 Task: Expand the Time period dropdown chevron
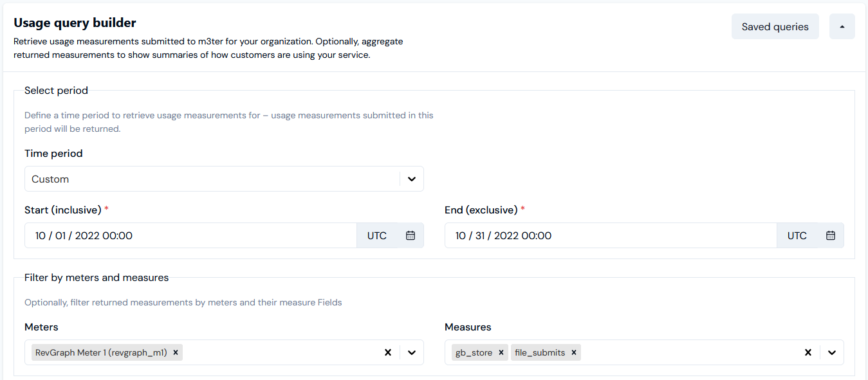click(412, 179)
